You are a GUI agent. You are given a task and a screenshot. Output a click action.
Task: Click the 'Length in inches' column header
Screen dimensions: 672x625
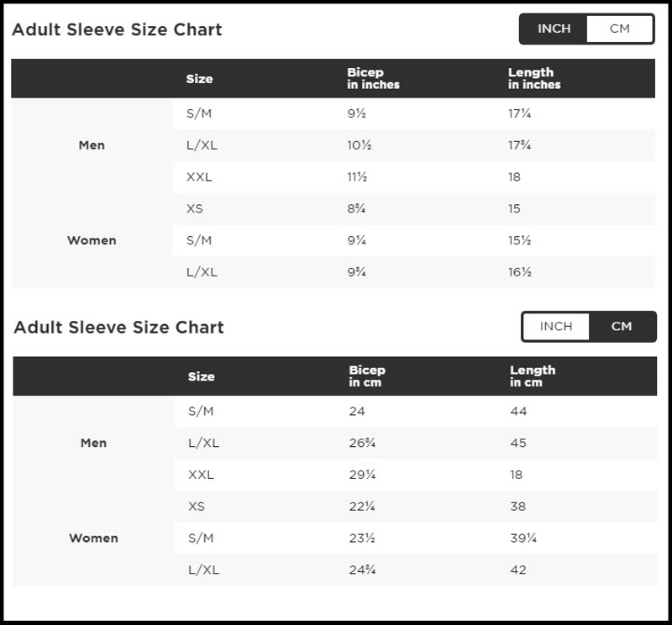pos(533,78)
